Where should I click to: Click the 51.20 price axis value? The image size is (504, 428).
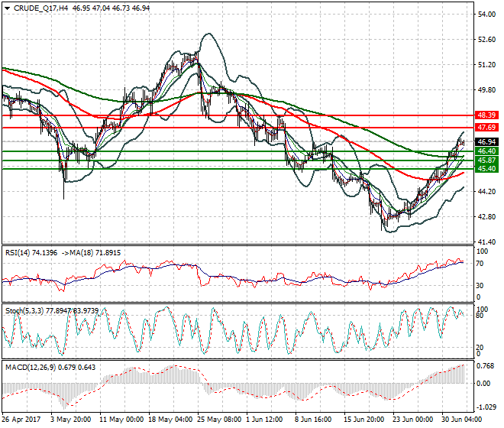click(486, 65)
